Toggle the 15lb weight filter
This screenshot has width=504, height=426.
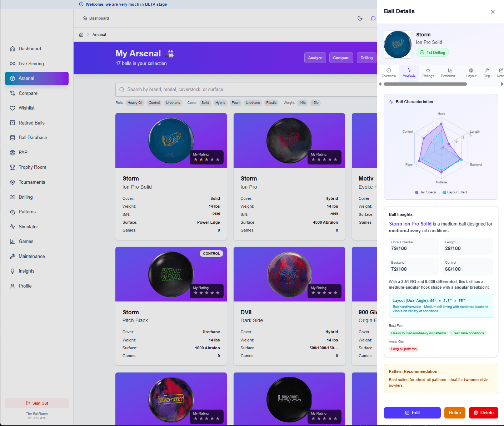tap(315, 103)
